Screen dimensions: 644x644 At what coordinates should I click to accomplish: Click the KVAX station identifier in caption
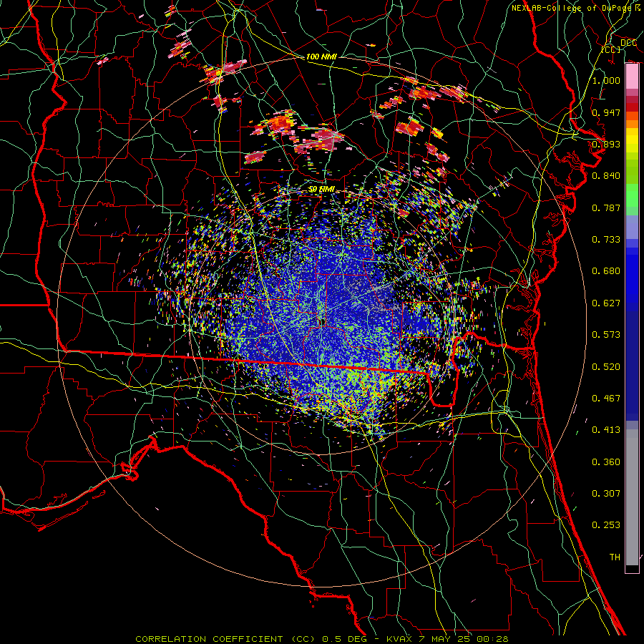(399, 639)
